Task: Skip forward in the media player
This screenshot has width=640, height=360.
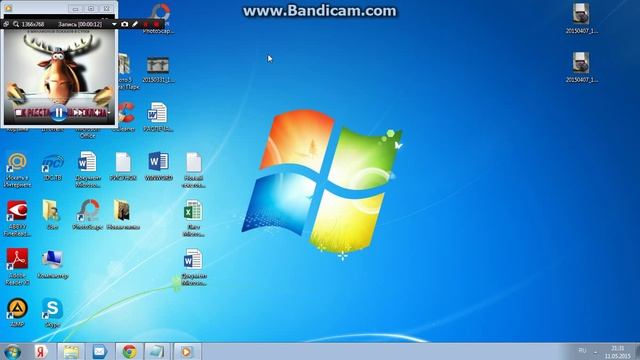Action: click(81, 112)
